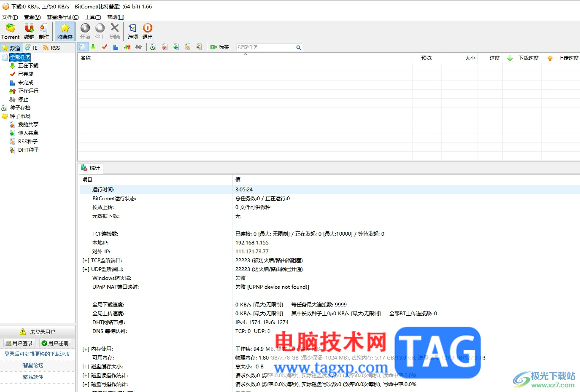Expand the 磁盘缓存大小 row
Screen dimensions: 580x392
coord(86,367)
